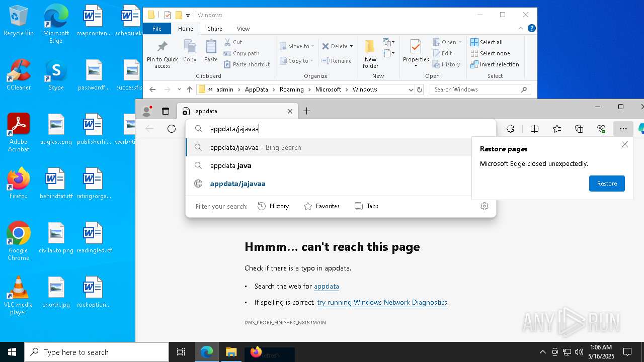Click History in the Open group
This screenshot has width=644, height=362.
(x=446, y=64)
